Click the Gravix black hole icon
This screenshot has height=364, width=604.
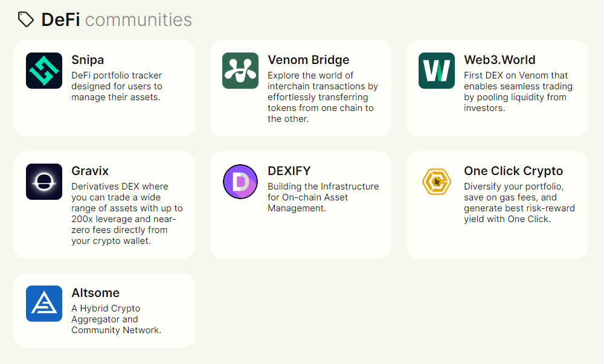click(x=44, y=182)
